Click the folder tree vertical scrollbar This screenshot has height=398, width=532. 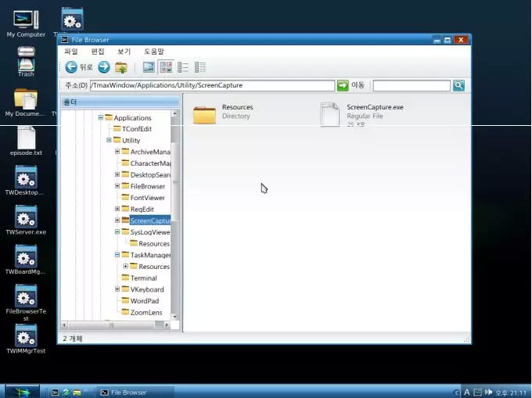175,195
